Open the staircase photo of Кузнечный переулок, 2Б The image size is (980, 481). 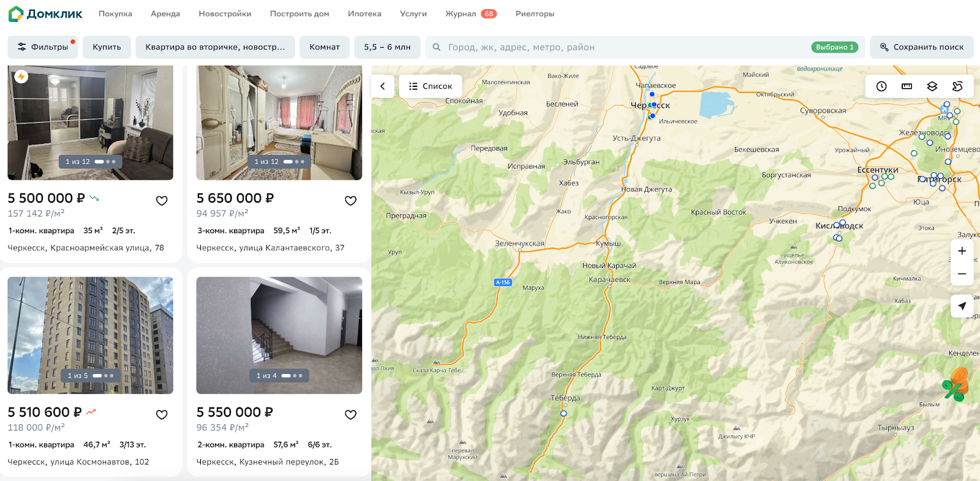click(x=279, y=335)
